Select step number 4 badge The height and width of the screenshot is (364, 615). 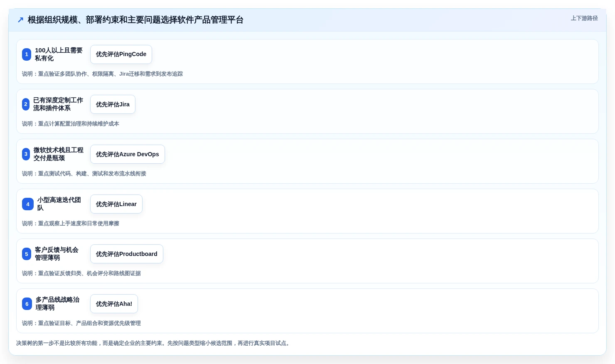coord(28,204)
